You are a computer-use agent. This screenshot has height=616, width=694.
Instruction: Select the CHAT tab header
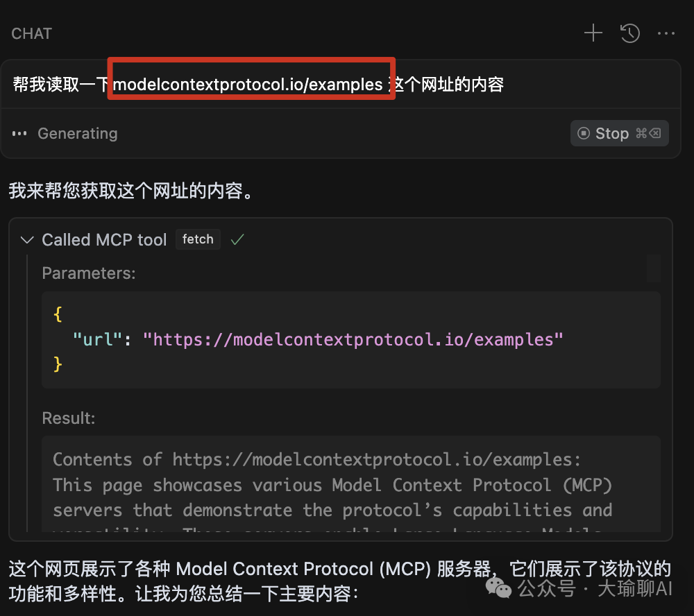tap(31, 33)
